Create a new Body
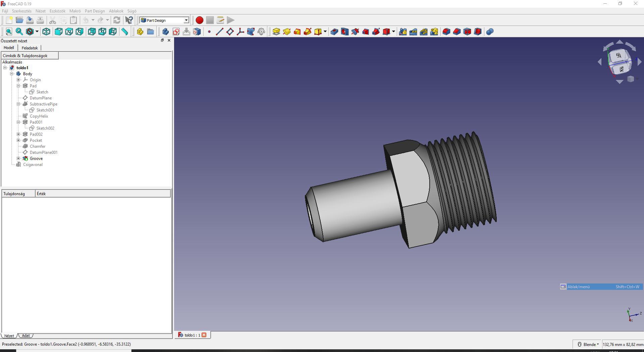 pos(166,32)
